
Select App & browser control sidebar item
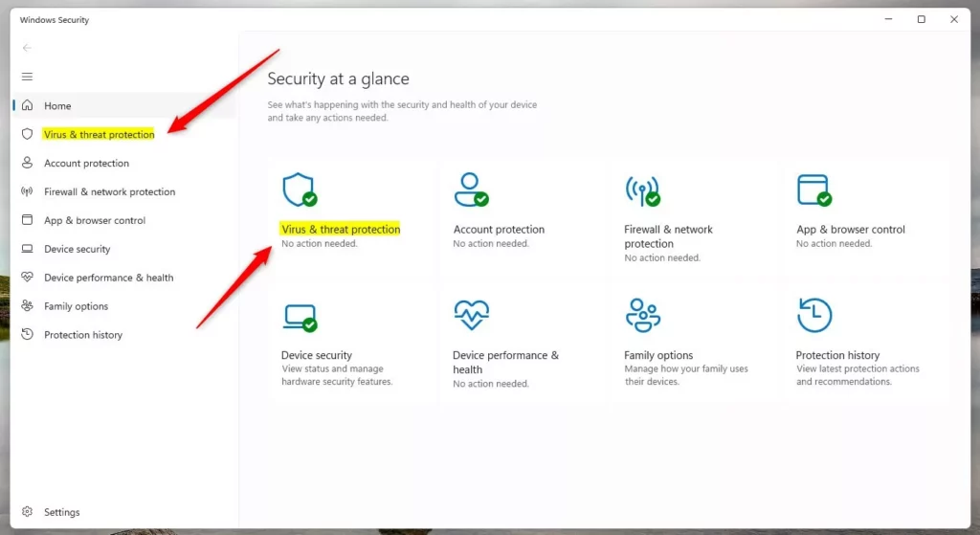click(95, 221)
